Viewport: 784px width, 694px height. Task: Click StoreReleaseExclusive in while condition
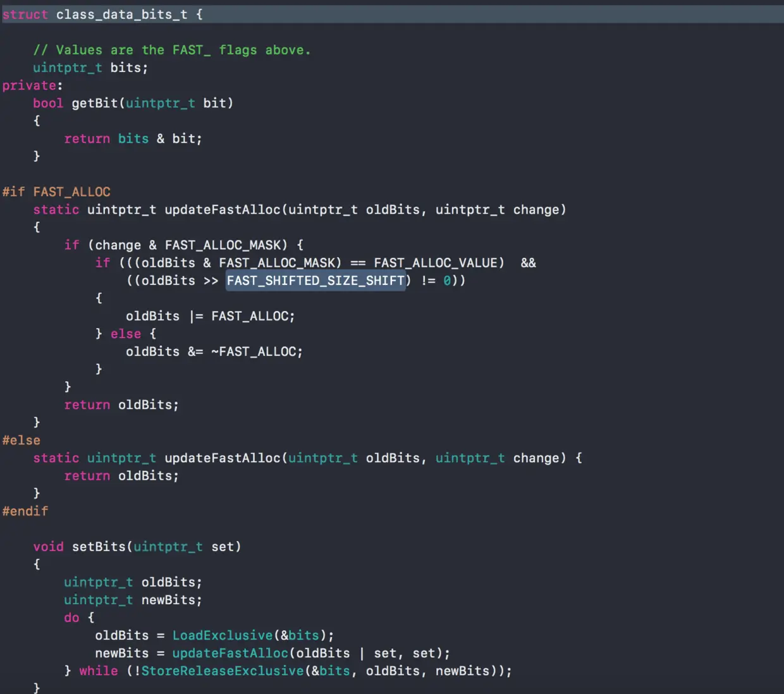(223, 671)
